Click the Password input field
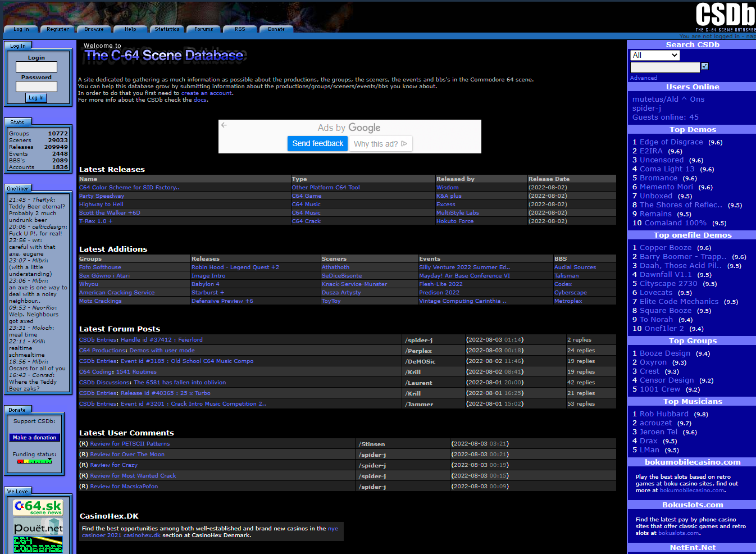This screenshot has height=554, width=756. 37,87
